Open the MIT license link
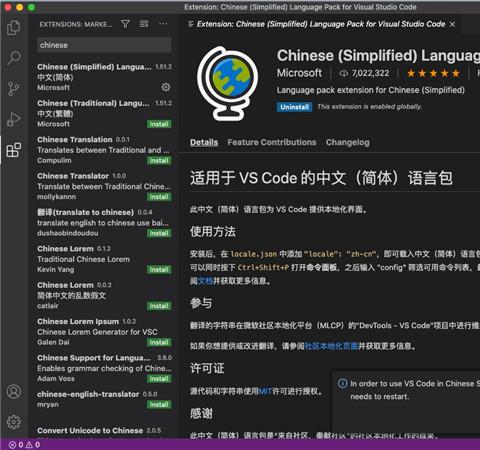This screenshot has width=480, height=450. pyautogui.click(x=265, y=391)
